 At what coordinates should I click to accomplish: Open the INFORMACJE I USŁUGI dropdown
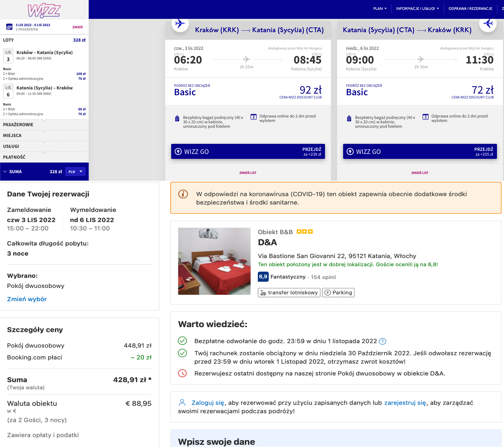tap(418, 9)
